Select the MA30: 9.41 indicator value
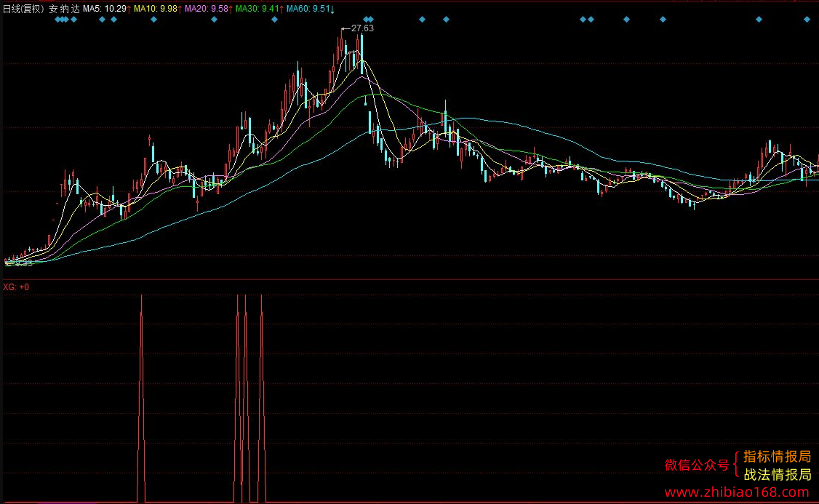The height and width of the screenshot is (504, 819). click(257, 9)
